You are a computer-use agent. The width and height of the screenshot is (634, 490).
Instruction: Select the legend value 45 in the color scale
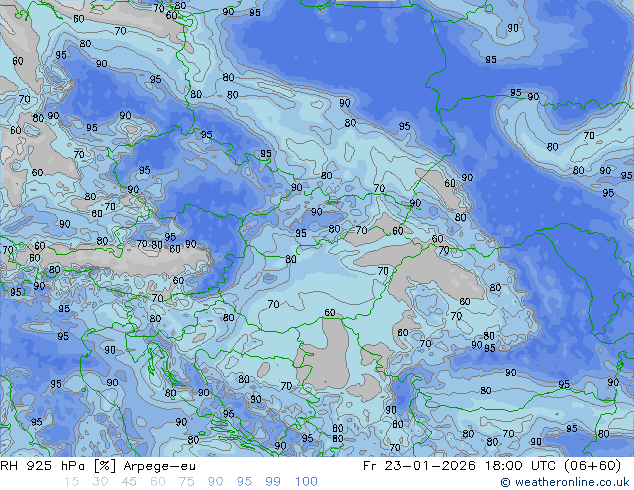(129, 482)
